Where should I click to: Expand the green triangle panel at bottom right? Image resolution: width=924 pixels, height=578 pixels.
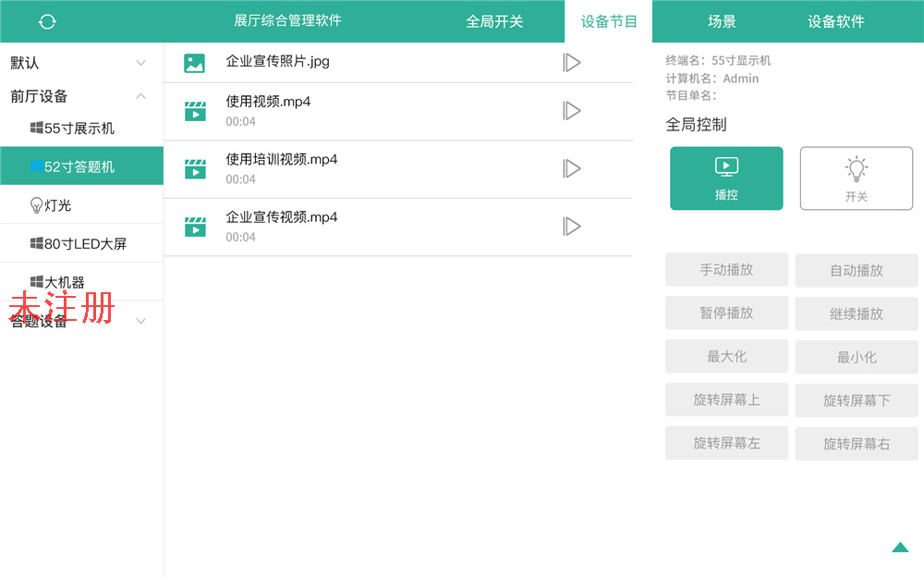[901, 547]
